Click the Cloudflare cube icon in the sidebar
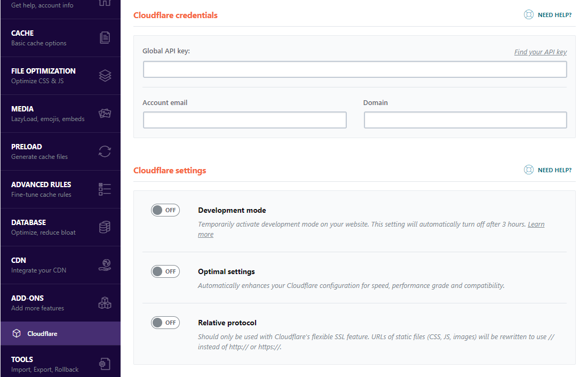Viewport: 588px width, 377px height. point(17,333)
